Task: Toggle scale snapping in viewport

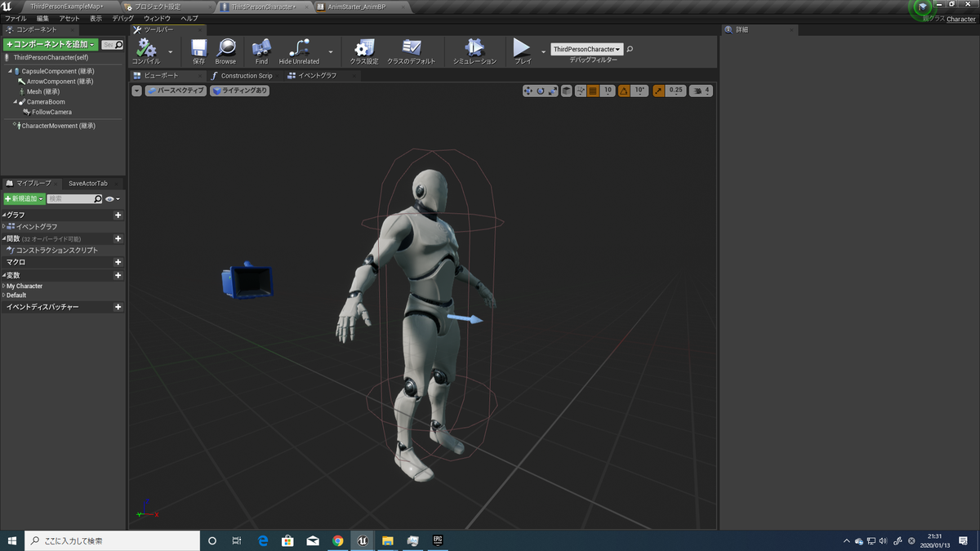Action: [658, 91]
